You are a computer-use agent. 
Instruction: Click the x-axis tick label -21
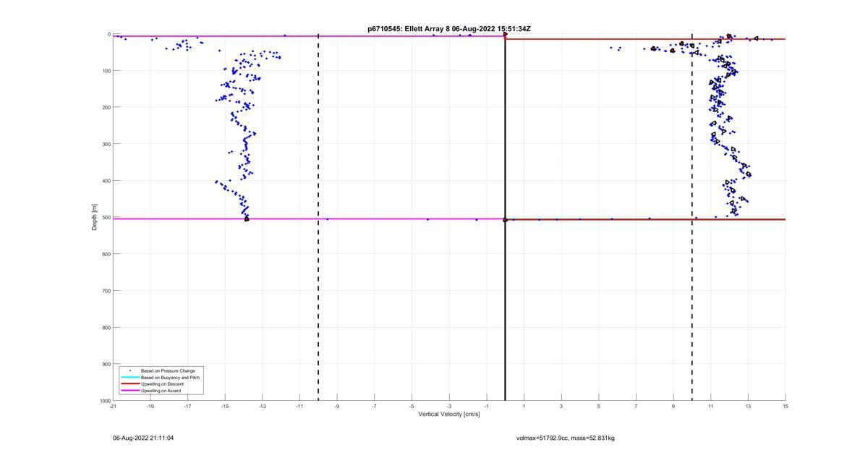(113, 407)
